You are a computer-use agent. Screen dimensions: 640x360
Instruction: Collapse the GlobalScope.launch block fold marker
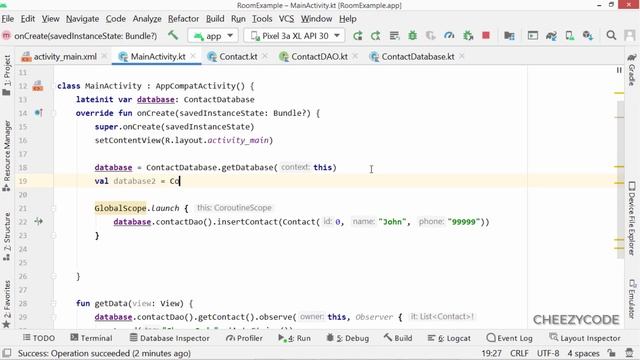(x=53, y=209)
